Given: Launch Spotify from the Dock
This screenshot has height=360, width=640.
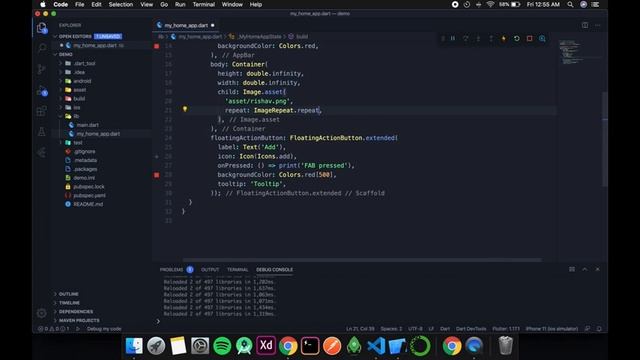Looking at the screenshot, I should click(x=222, y=346).
